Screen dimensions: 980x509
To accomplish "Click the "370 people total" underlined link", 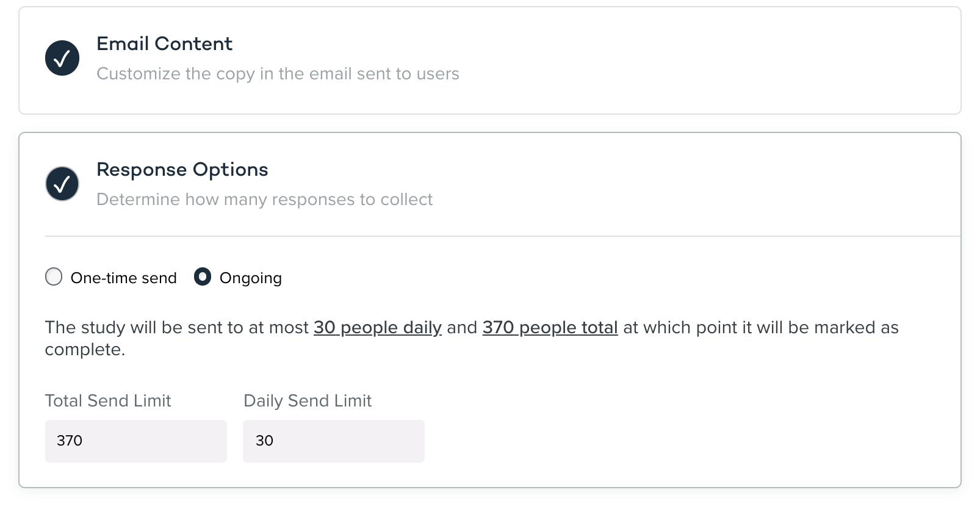I will [x=550, y=328].
